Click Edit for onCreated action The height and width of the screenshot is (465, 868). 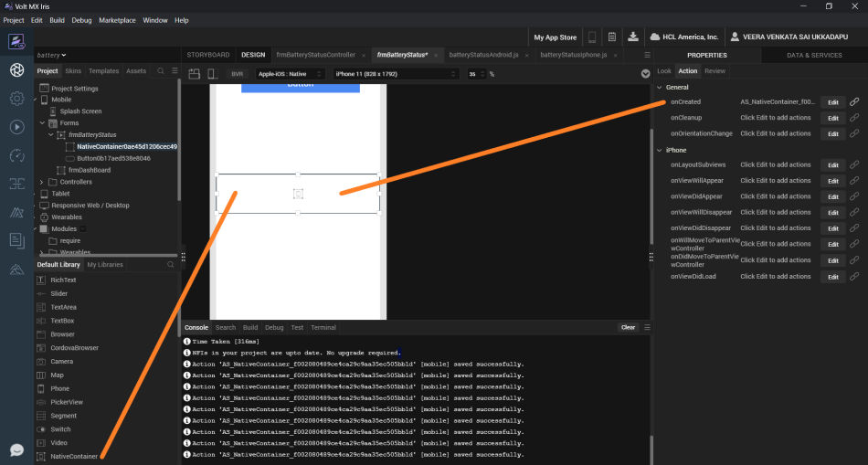(833, 102)
